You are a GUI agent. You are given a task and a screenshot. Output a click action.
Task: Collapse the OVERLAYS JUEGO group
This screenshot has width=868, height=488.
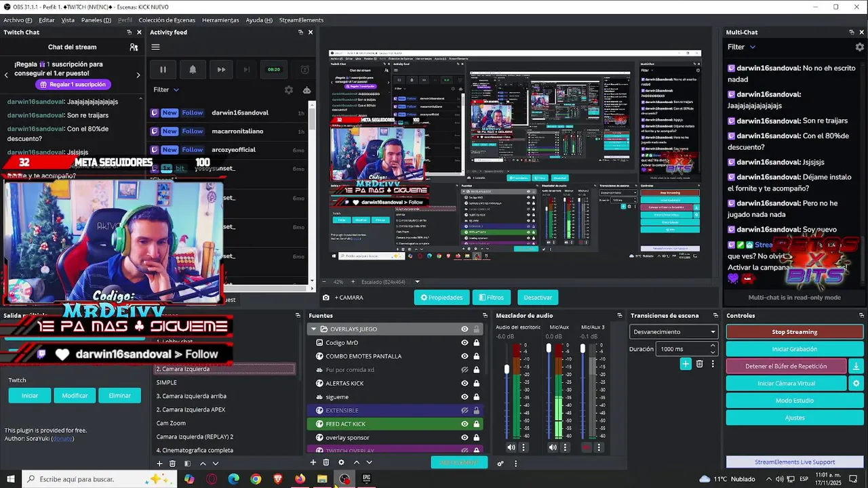pyautogui.click(x=313, y=329)
